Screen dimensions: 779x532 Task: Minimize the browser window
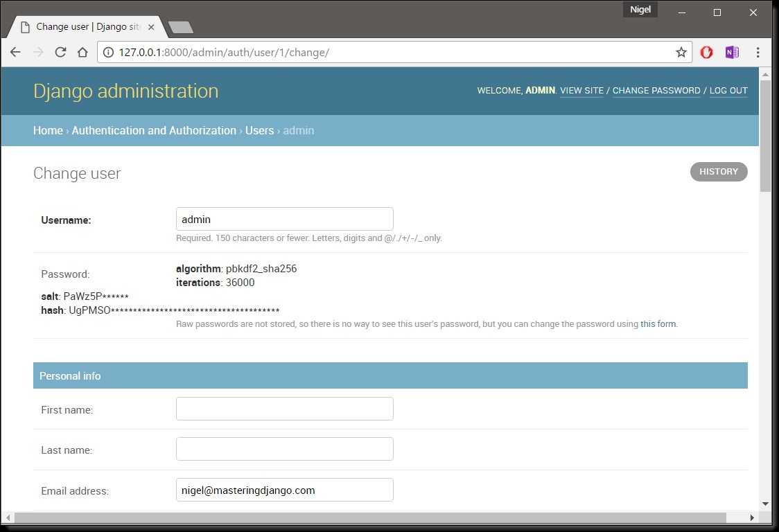[682, 12]
